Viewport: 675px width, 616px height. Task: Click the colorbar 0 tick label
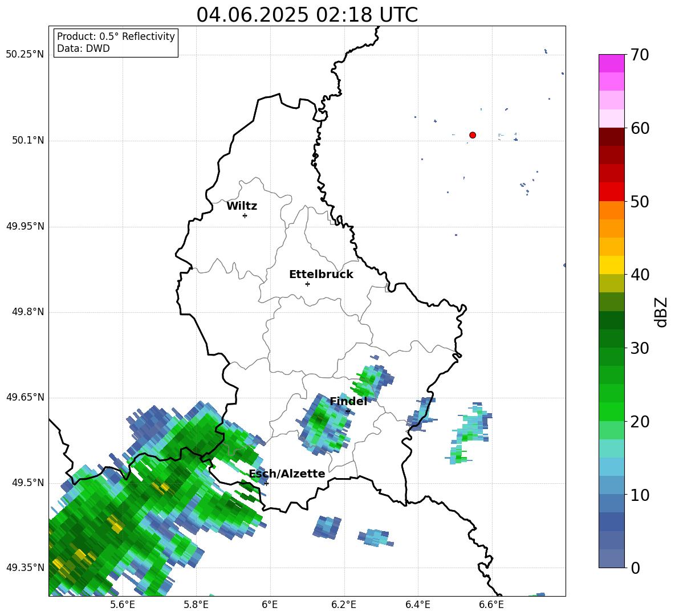(635, 568)
